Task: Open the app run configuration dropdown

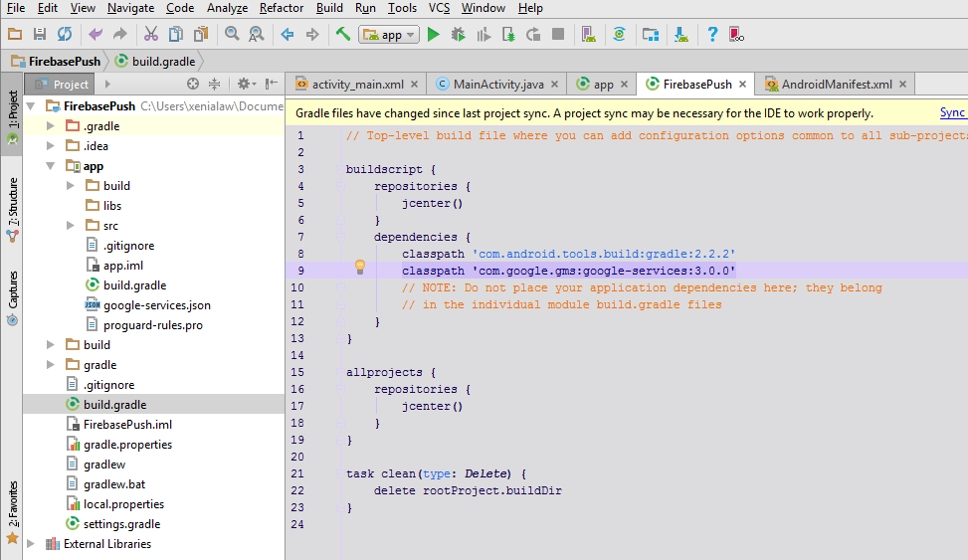Action: [x=390, y=35]
